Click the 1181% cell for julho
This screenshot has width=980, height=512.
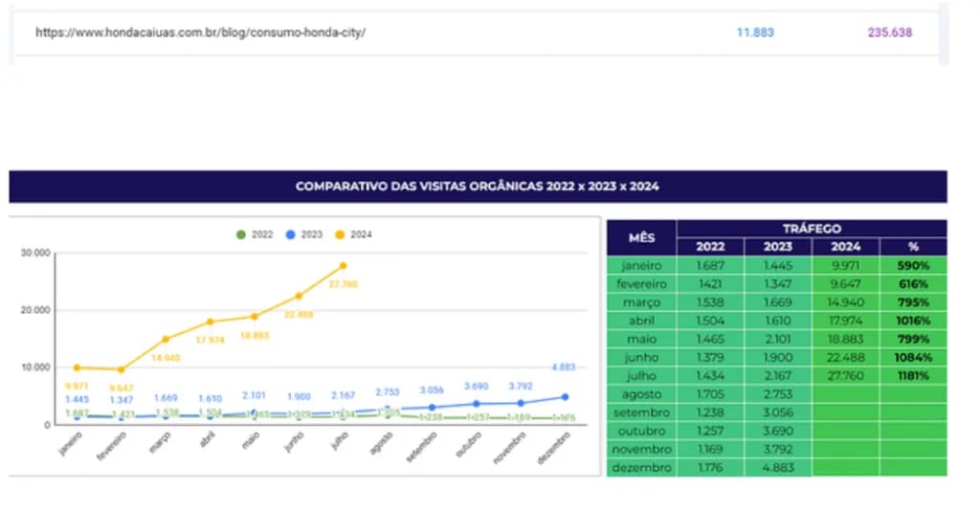tap(913, 376)
